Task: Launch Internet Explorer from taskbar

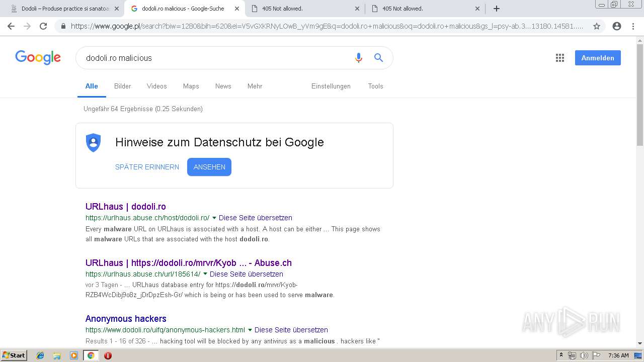Action: (40, 355)
